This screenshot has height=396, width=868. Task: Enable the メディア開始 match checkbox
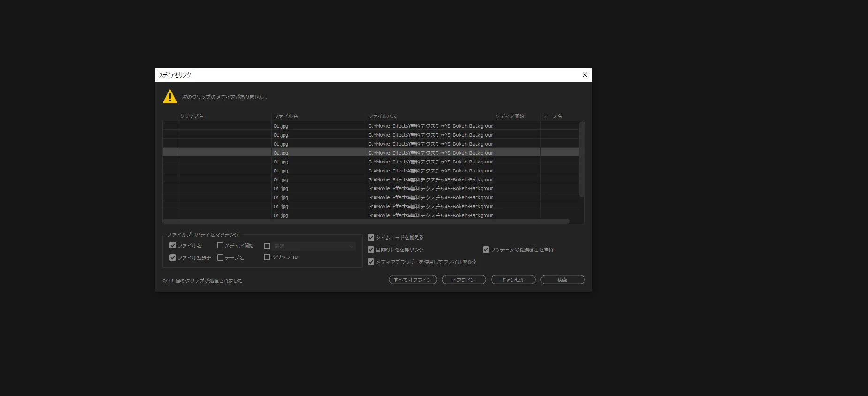click(x=220, y=245)
